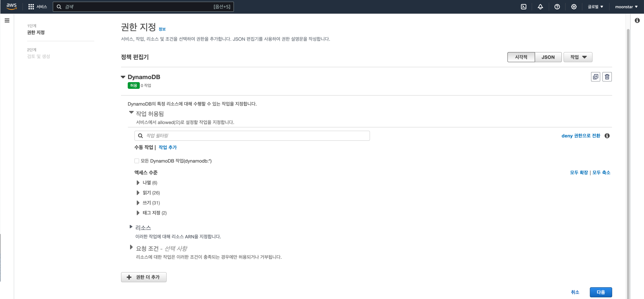Click the 정책 편집기 heading
Image resolution: width=644 pixels, height=299 pixels.
pyautogui.click(x=135, y=57)
